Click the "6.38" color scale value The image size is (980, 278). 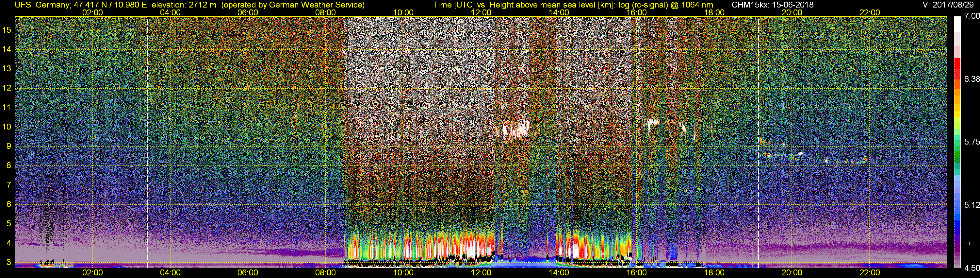coord(972,79)
